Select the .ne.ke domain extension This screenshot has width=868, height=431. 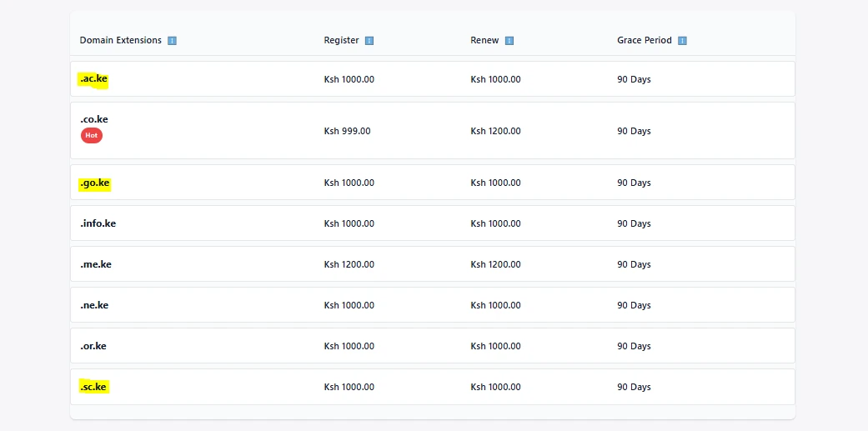click(x=94, y=305)
